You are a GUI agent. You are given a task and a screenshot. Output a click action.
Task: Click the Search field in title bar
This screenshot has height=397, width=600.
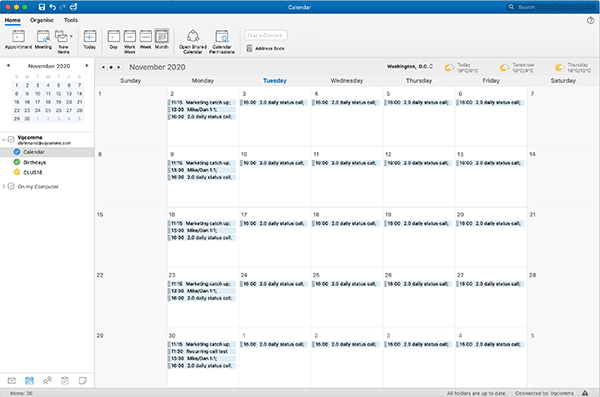point(551,7)
